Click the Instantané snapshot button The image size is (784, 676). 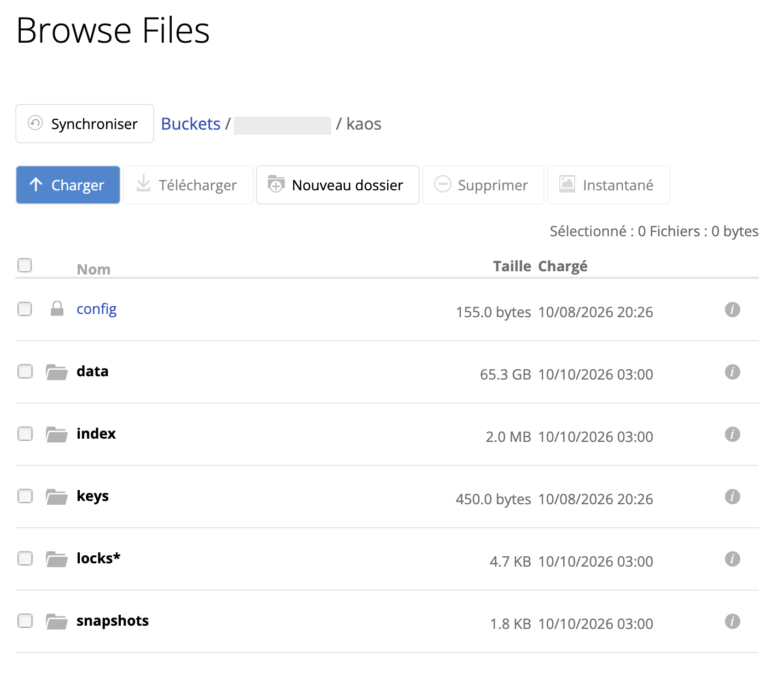coord(609,185)
